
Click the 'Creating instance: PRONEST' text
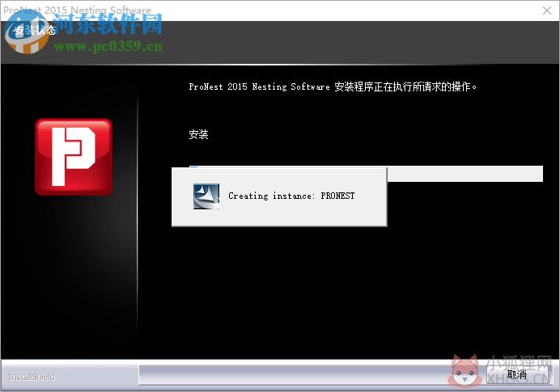pos(291,196)
